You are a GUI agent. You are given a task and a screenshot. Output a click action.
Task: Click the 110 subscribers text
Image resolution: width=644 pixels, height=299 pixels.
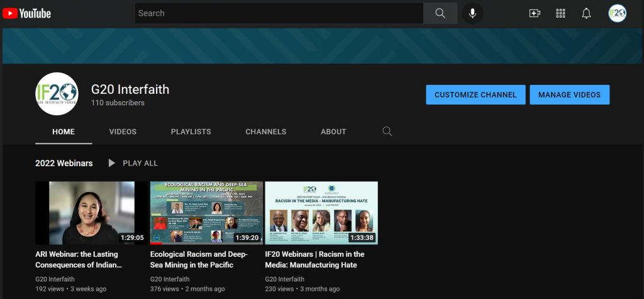(118, 103)
